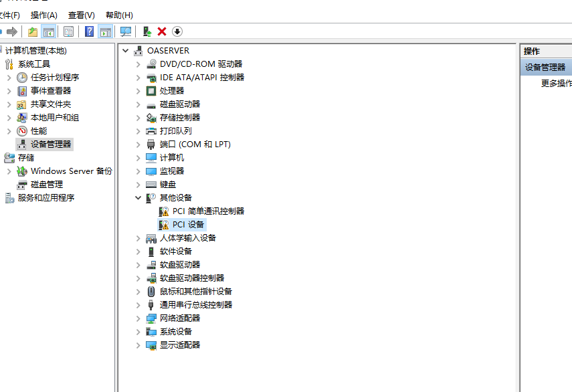Viewport: 572px width, 392px height.
Task: Click the 任务计划程序 clock icon
Action: pos(22,78)
